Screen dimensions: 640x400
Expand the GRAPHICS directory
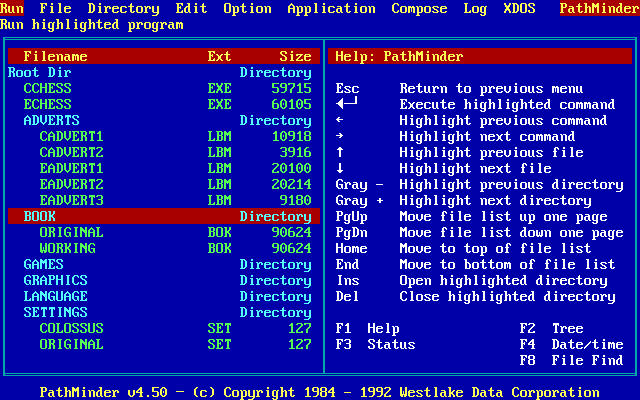(x=55, y=280)
